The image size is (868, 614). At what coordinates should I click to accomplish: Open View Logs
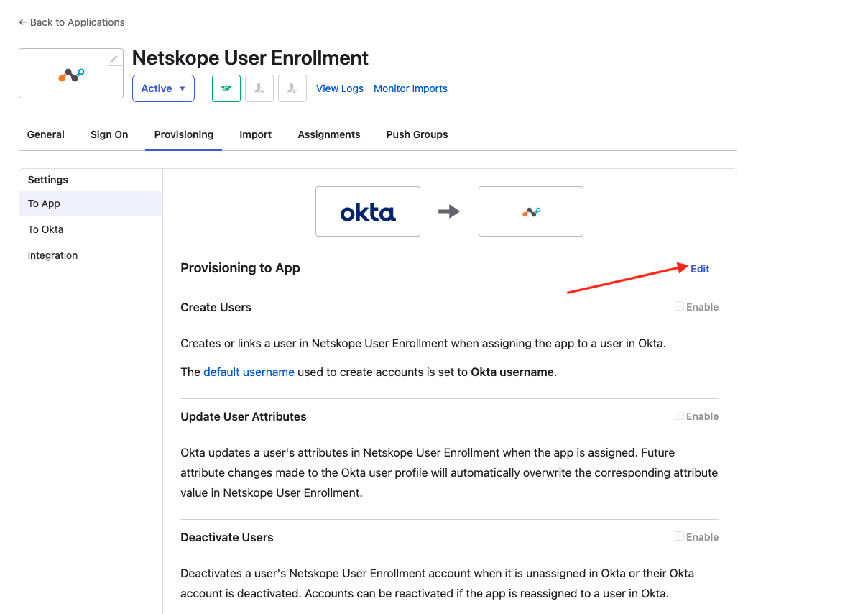point(340,88)
